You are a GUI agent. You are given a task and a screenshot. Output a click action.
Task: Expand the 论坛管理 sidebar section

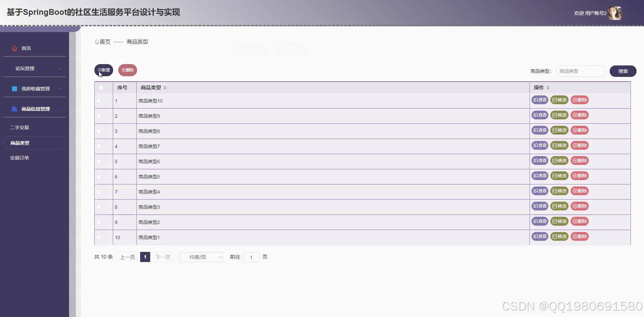pyautogui.click(x=35, y=68)
